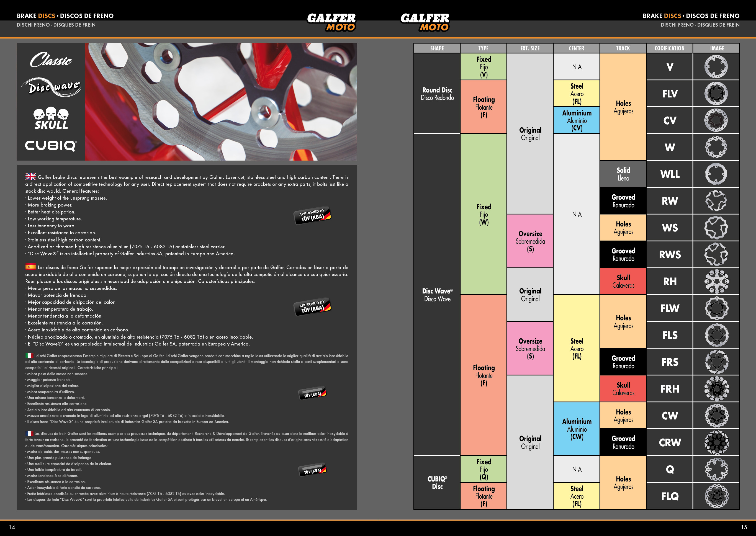Click the CODIFICATION column header

point(669,48)
